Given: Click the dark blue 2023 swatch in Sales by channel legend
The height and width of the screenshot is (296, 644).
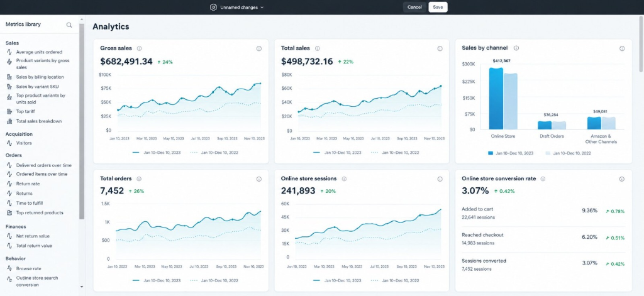Looking at the screenshot, I should [x=490, y=153].
